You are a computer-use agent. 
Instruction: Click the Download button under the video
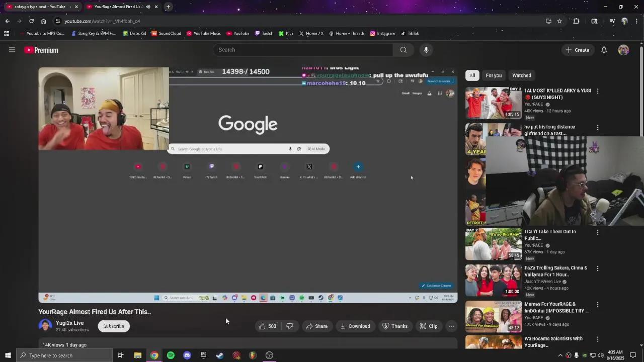click(355, 326)
